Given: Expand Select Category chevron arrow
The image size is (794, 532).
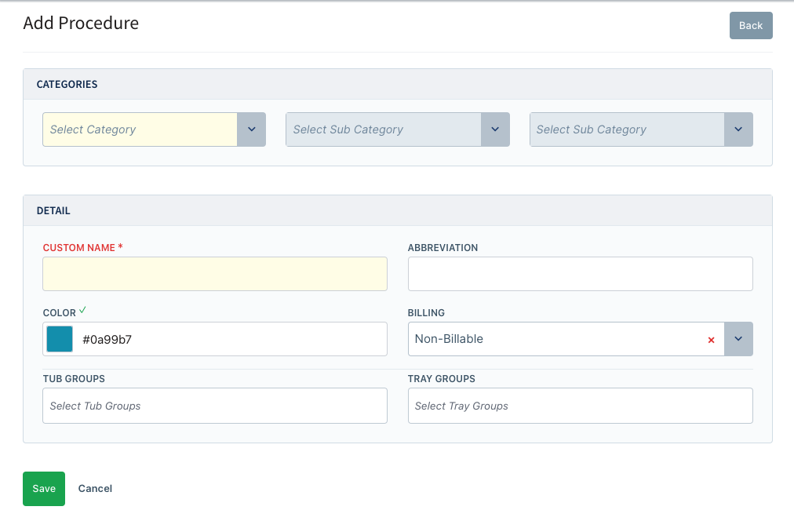Looking at the screenshot, I should coord(251,129).
